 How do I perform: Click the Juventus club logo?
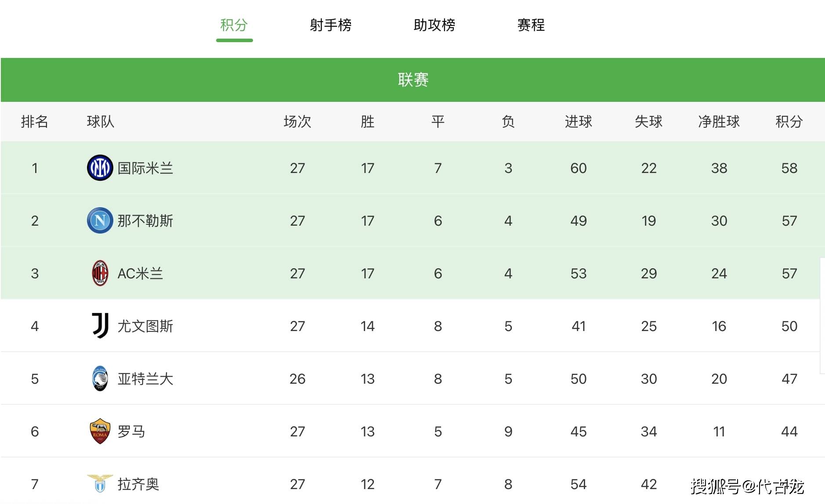coord(100,326)
